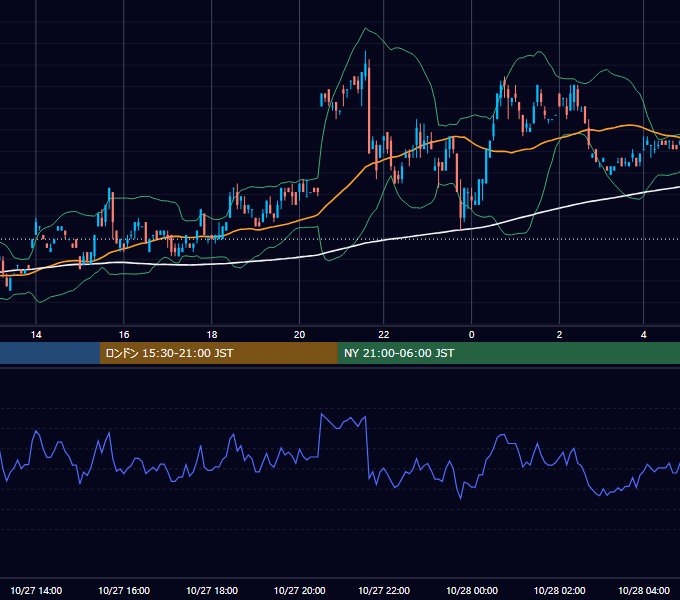Viewport: 680px width, 600px height.
Task: Click the hour label 22 on time axis
Action: click(x=384, y=335)
